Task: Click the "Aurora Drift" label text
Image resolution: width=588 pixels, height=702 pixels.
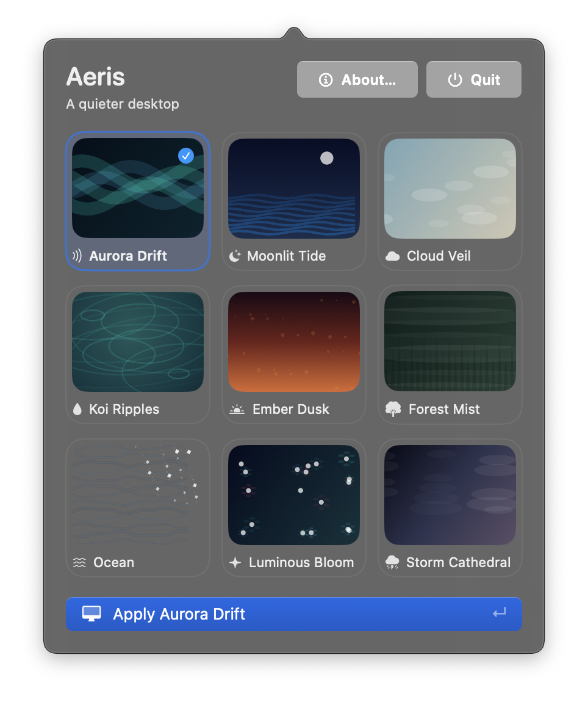Action: tap(128, 256)
